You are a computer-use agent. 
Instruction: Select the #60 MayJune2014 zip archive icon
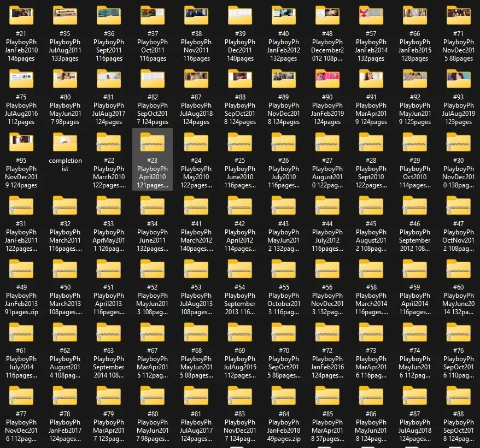(x=459, y=269)
